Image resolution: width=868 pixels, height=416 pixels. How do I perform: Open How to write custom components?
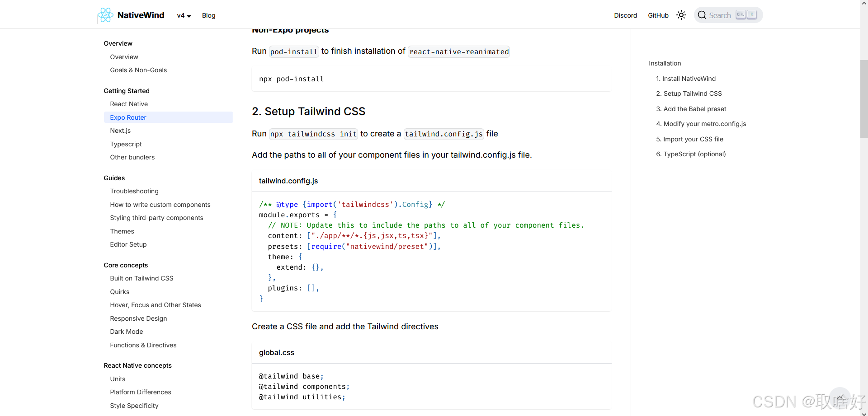(x=160, y=205)
